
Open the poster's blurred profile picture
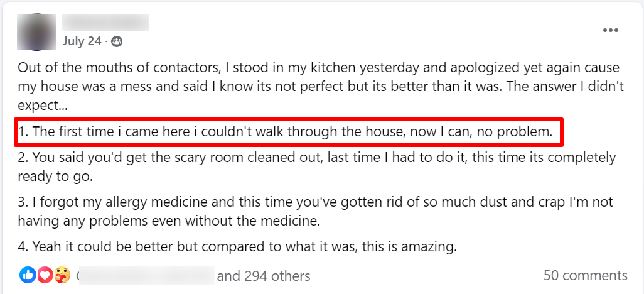pyautogui.click(x=37, y=31)
